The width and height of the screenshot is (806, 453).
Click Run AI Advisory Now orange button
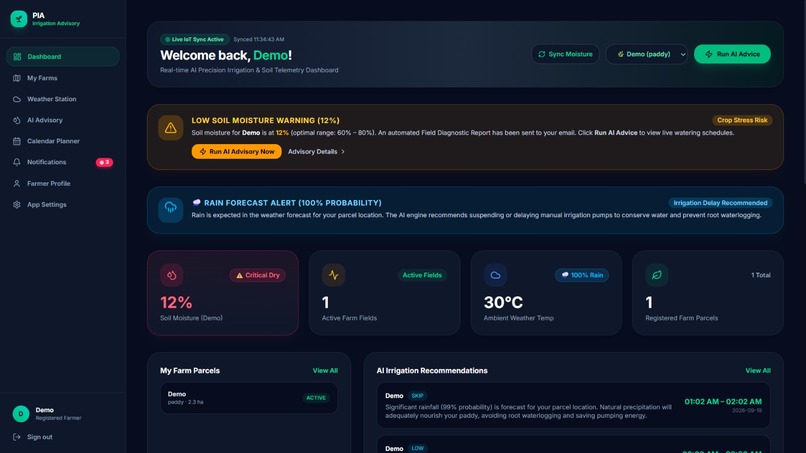pyautogui.click(x=236, y=152)
